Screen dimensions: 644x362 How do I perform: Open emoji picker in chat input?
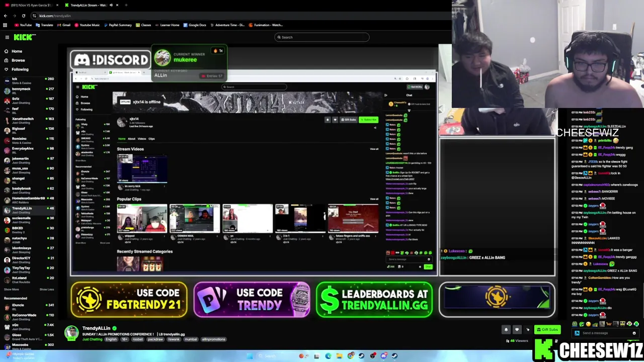tap(634, 333)
